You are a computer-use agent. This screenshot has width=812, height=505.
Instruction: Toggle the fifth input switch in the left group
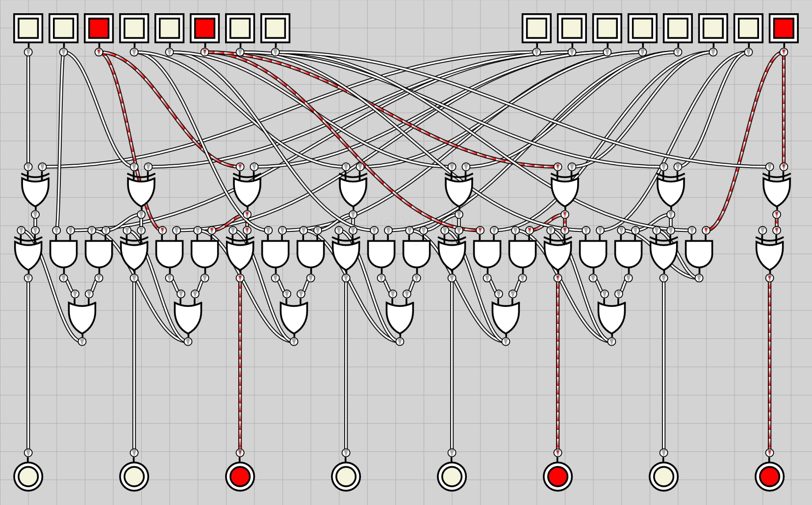pyautogui.click(x=169, y=28)
